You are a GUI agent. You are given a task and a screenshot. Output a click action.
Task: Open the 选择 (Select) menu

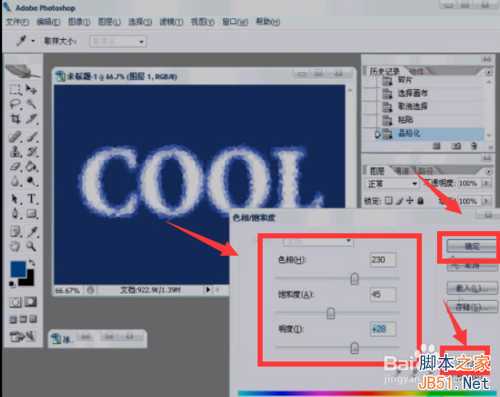click(x=140, y=22)
